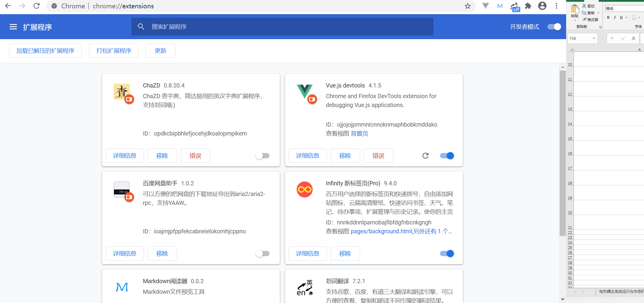Open Vue.js devtools toolbar extension icon

coord(485,6)
